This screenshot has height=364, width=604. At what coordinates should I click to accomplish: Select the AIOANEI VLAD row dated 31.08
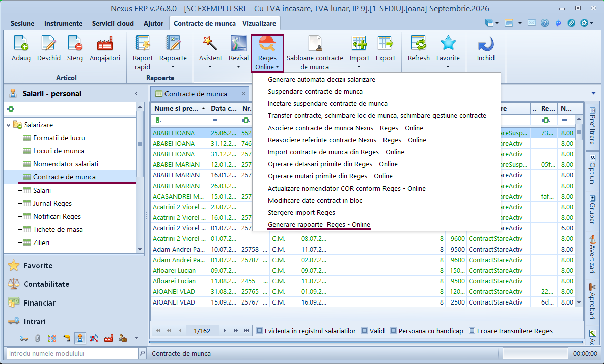click(x=362, y=292)
